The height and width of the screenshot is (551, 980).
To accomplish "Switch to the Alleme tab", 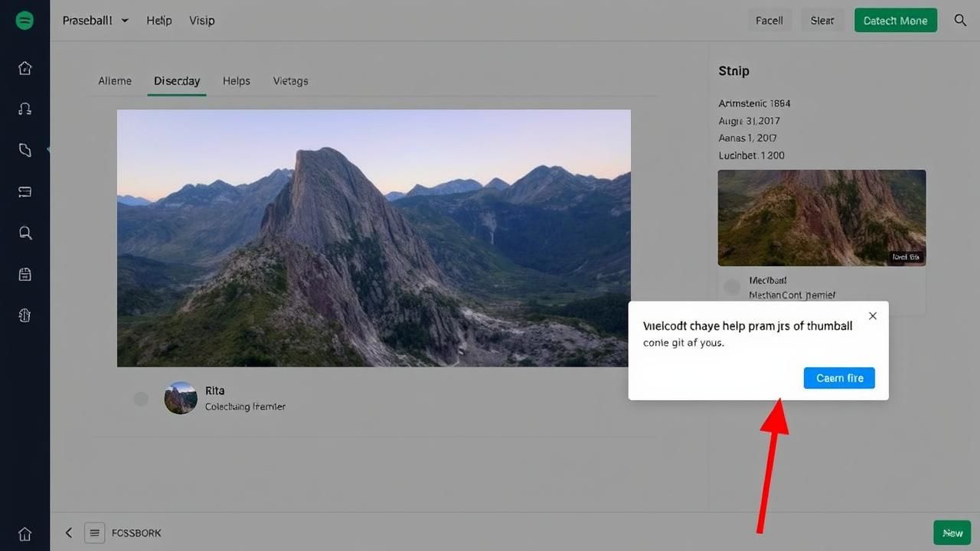I will (x=115, y=81).
